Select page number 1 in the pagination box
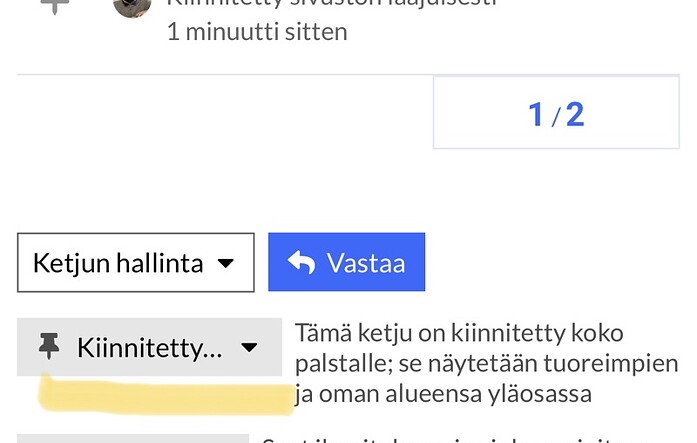This screenshot has height=443, width=697. point(535,114)
